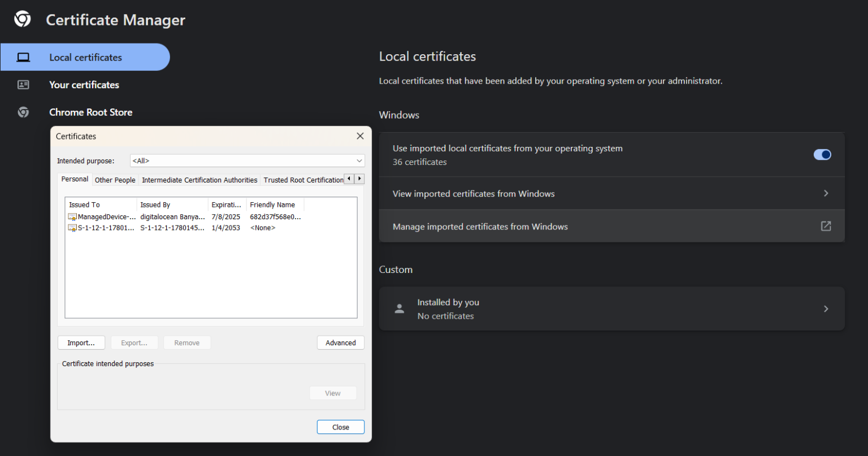
Task: Expand the Installed by you section
Action: click(x=826, y=309)
